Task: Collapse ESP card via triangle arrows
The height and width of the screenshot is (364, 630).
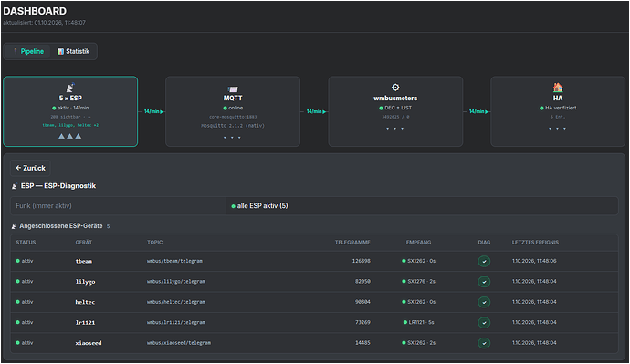Action: point(70,137)
